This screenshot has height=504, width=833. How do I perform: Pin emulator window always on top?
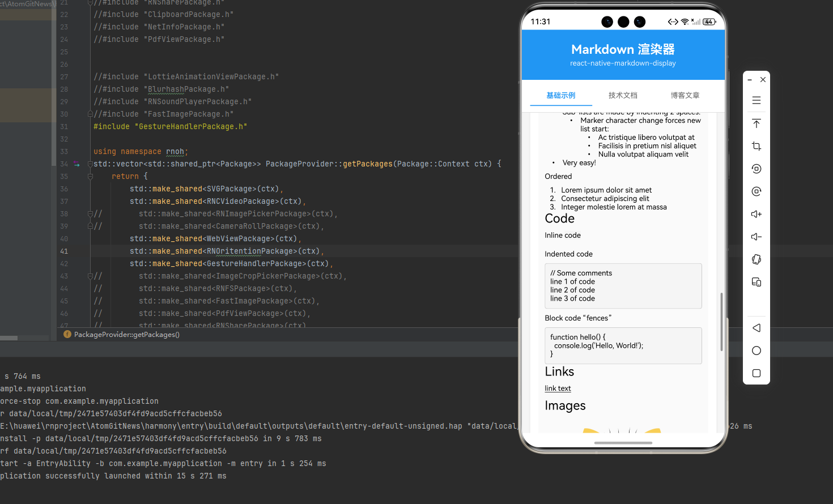(x=756, y=123)
